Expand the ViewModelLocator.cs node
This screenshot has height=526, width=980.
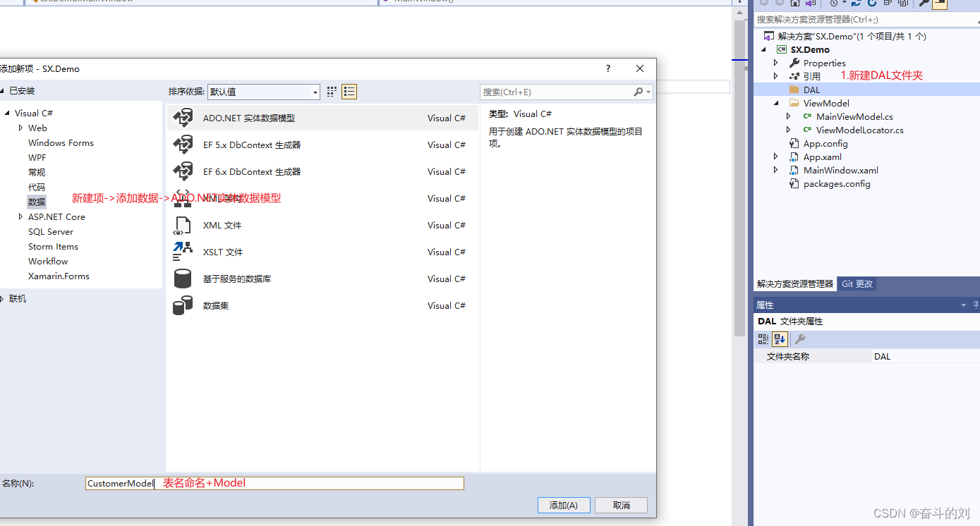click(789, 130)
